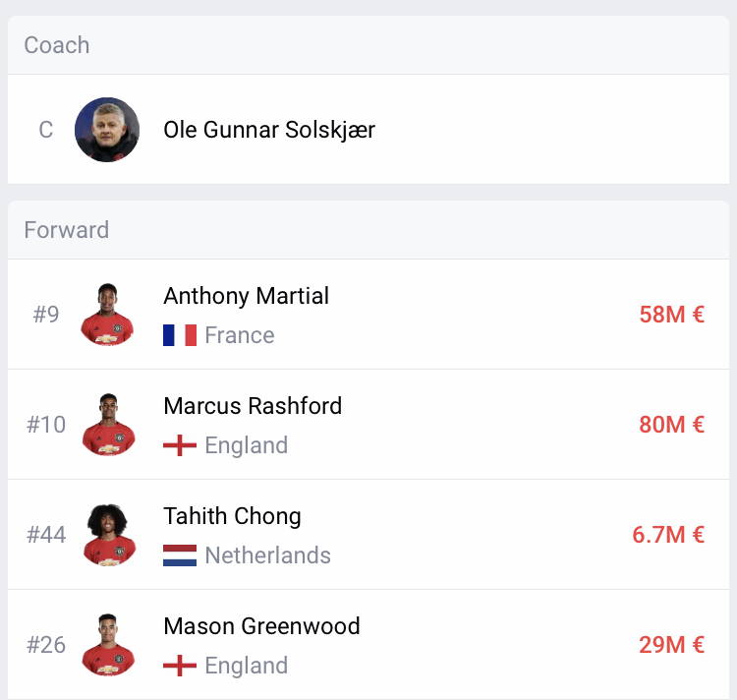Click Ole Gunnar Solskjær's coach photo
737x700 pixels.
[x=107, y=130]
